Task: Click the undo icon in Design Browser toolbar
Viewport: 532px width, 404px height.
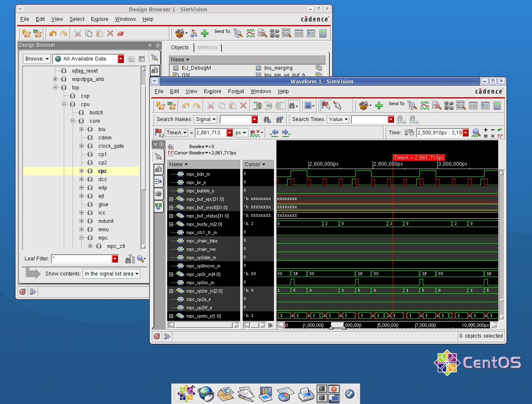Action: click(53, 33)
